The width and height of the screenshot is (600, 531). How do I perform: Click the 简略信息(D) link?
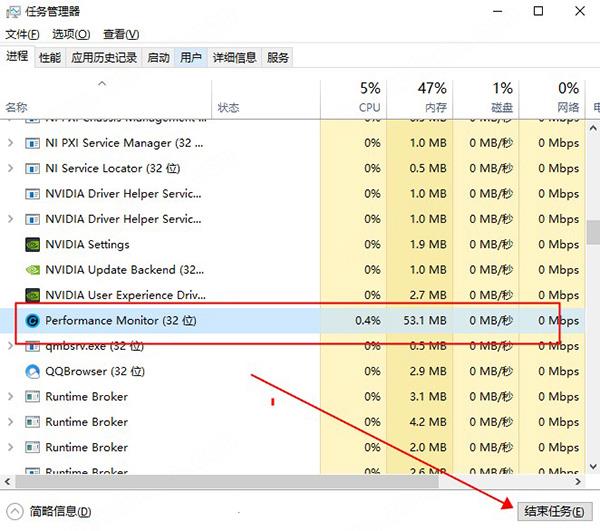tap(60, 511)
